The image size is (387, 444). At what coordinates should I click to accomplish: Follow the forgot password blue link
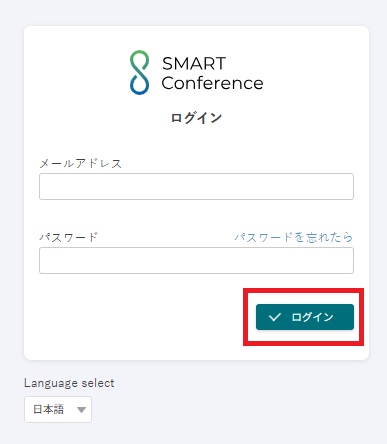tap(293, 237)
